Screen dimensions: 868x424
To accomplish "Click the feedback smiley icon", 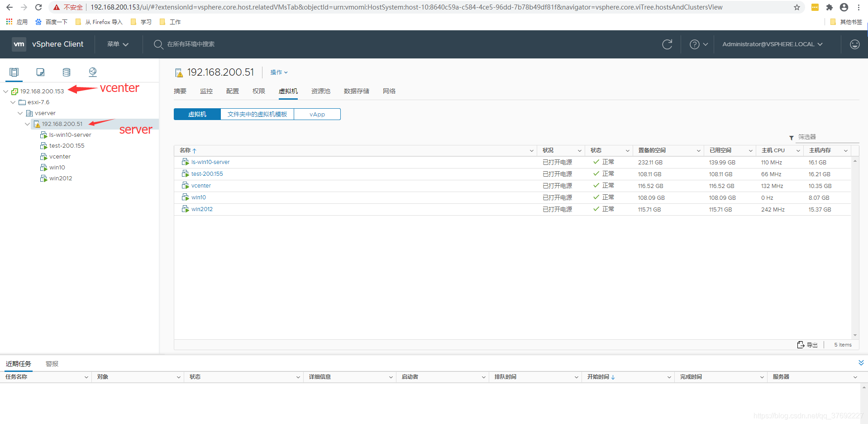I will tap(854, 44).
